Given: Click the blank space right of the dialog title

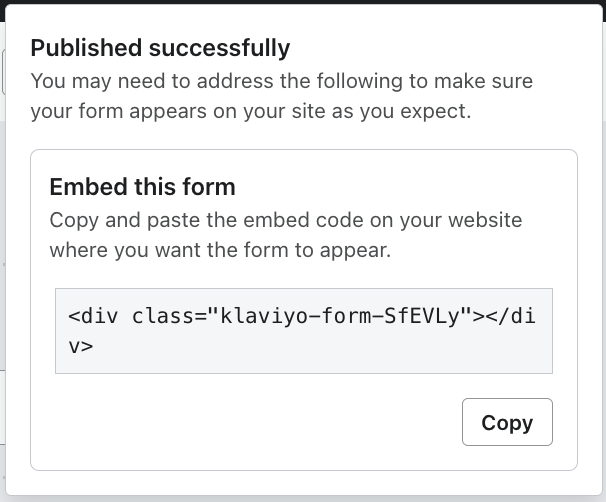Looking at the screenshot, I should coord(440,48).
